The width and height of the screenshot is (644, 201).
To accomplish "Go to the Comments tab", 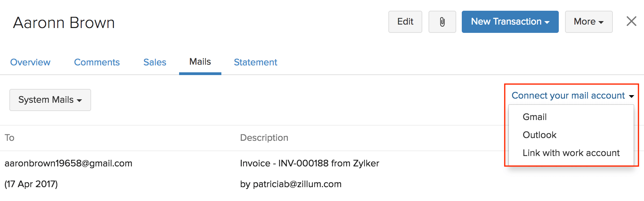I will (x=97, y=62).
